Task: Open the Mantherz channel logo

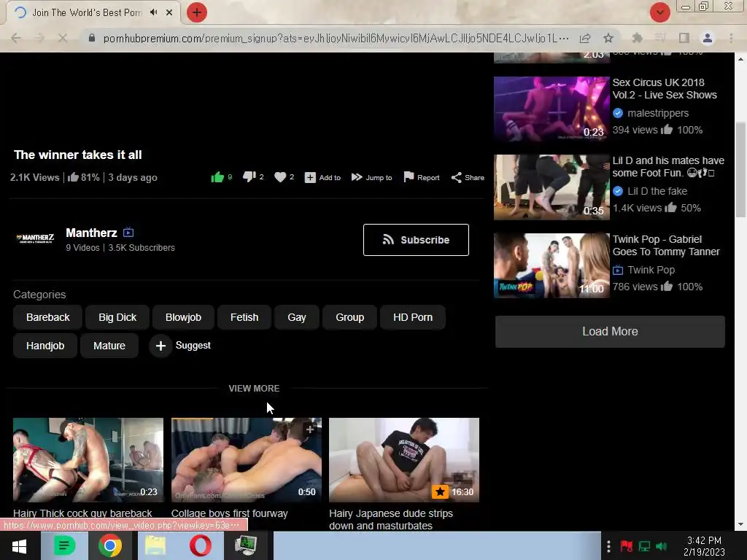Action: [35, 238]
